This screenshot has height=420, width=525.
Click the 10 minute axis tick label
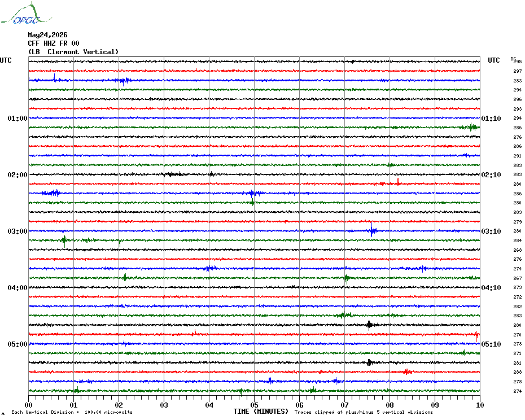(x=480, y=405)
